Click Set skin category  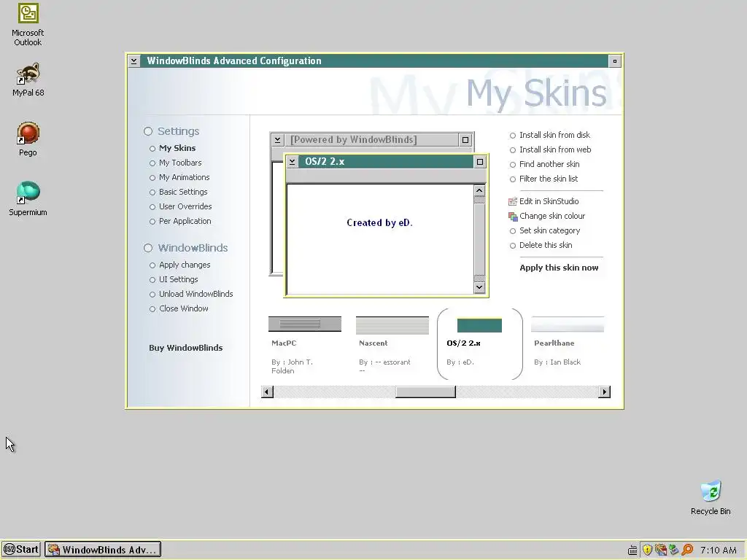coord(545,230)
